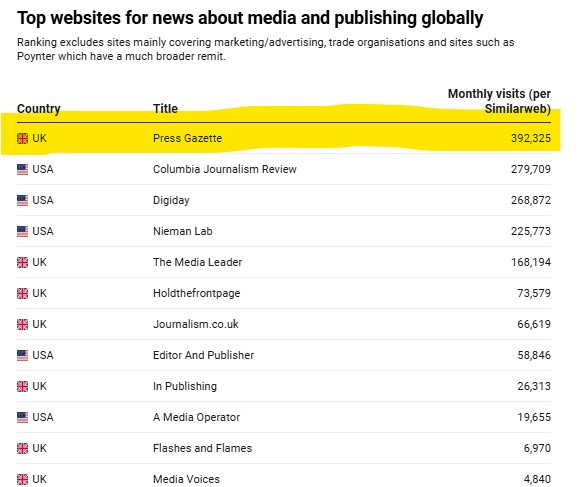580x487 pixels.
Task: Select the Flashes and Flames title
Action: click(x=202, y=449)
